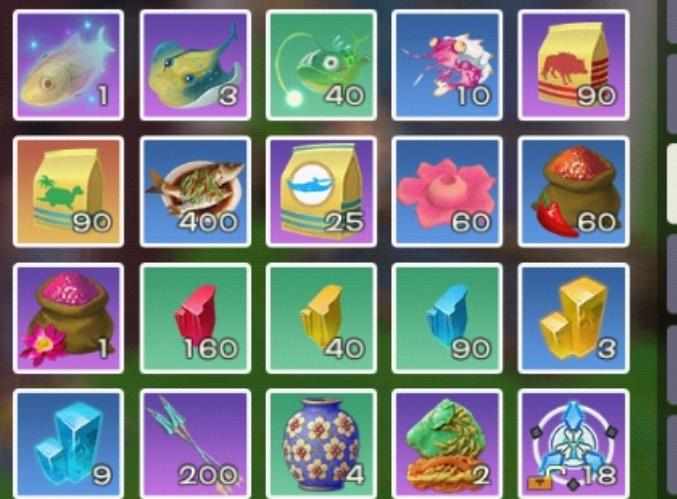
Task: Select the boar feed bag
Action: pyautogui.click(x=573, y=65)
